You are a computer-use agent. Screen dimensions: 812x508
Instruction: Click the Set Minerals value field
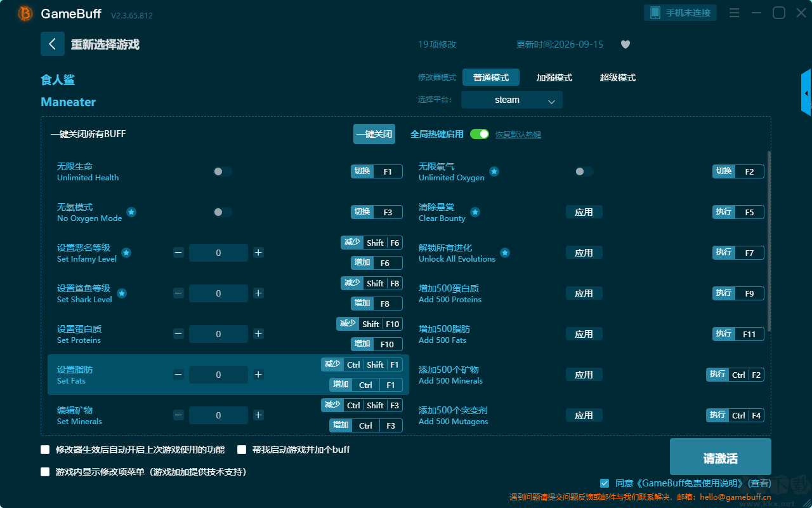[218, 415]
